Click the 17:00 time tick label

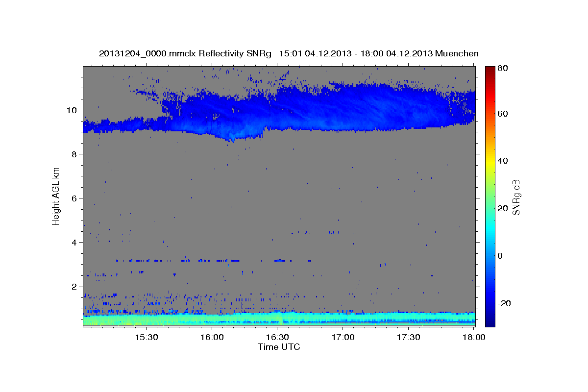343,338
